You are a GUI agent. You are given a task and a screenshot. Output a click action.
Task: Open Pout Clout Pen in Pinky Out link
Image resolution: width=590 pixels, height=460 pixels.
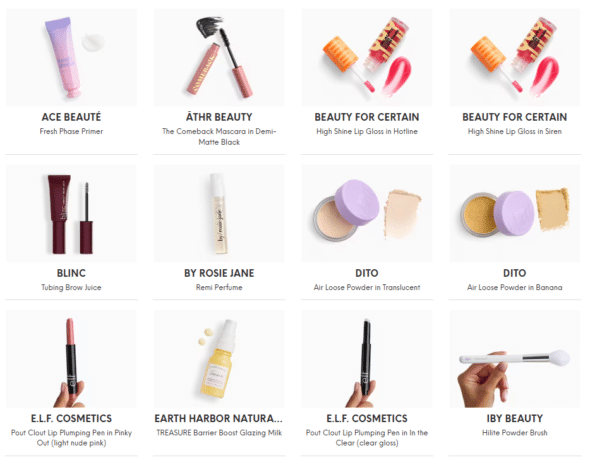[x=71, y=438]
